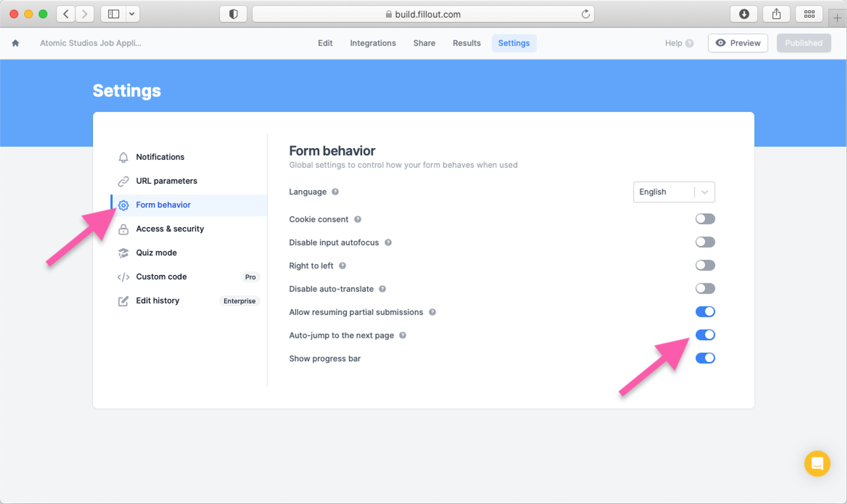Click the Notifications settings icon
This screenshot has width=847, height=504.
tap(123, 157)
